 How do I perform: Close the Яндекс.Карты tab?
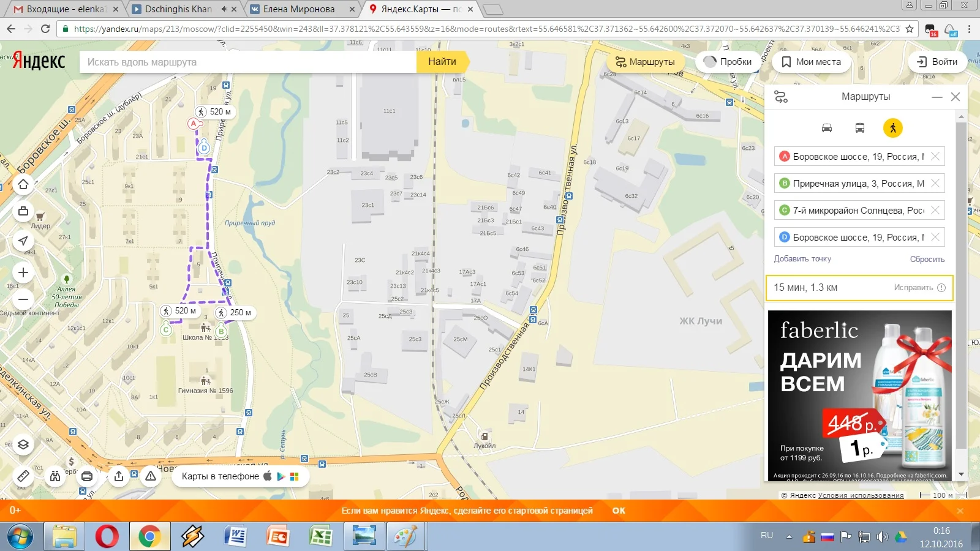[x=470, y=9]
